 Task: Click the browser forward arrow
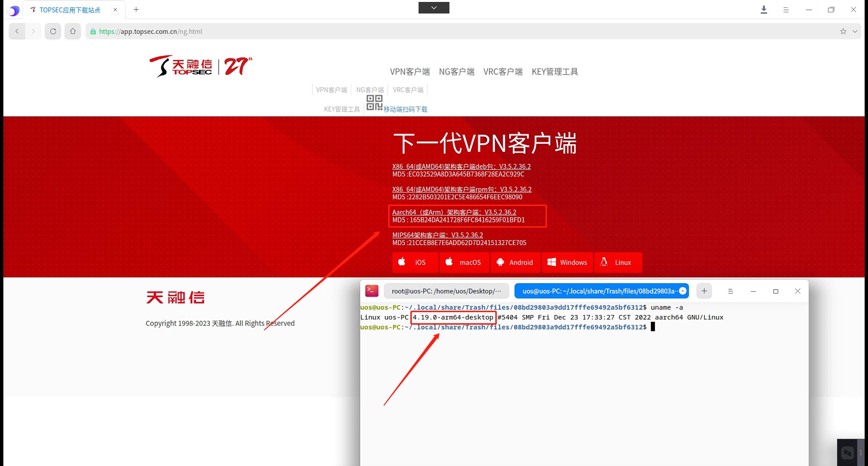(x=33, y=31)
